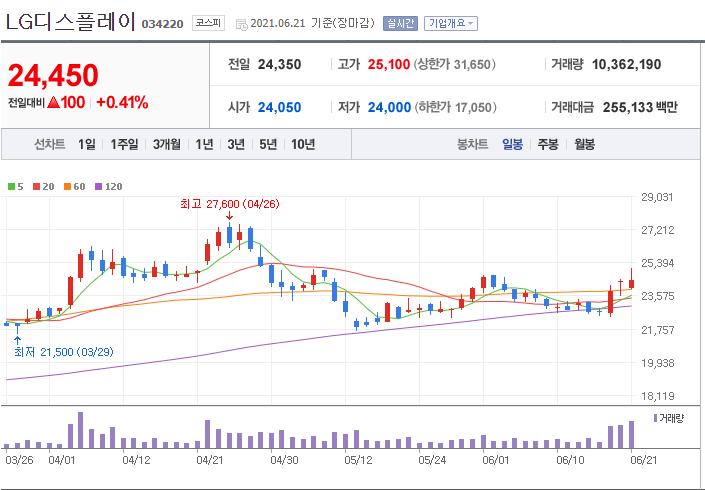Viewport: 705px width, 490px height.
Task: Select the 3년 line chart period
Action: (236, 144)
